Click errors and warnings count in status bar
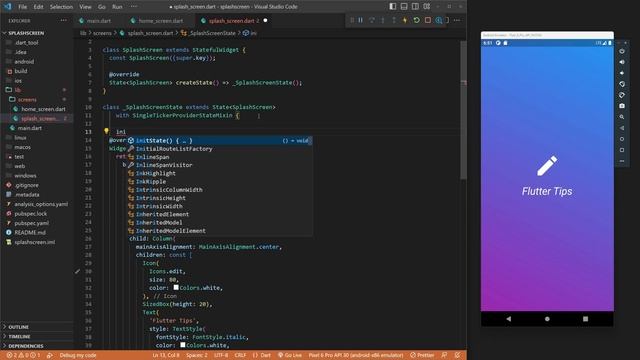The image size is (640, 360). (x=23, y=355)
